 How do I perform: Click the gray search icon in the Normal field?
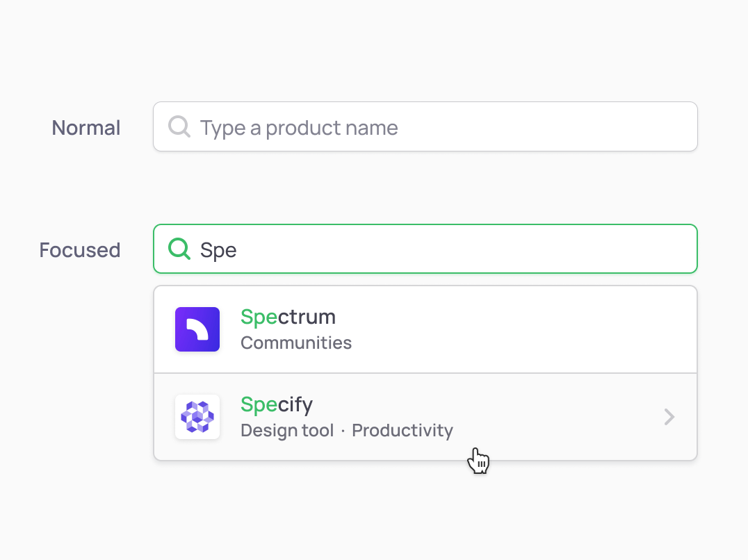coord(179,126)
